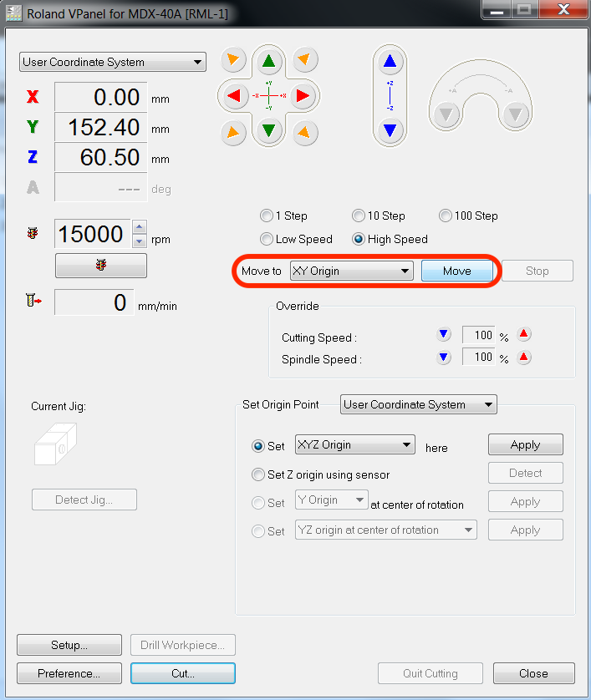
Task: Click the Detect Jig... button
Action: pos(84,500)
